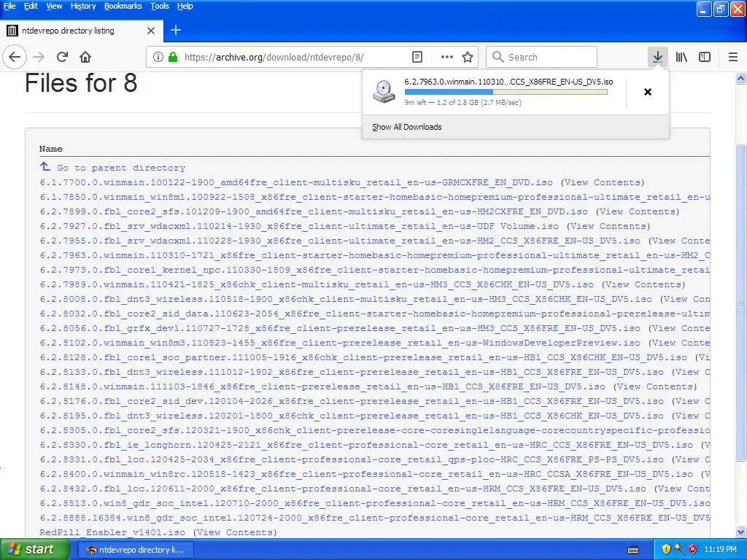Image resolution: width=747 pixels, height=560 pixels.
Task: Toggle the sidebars icon
Action: coord(705,57)
